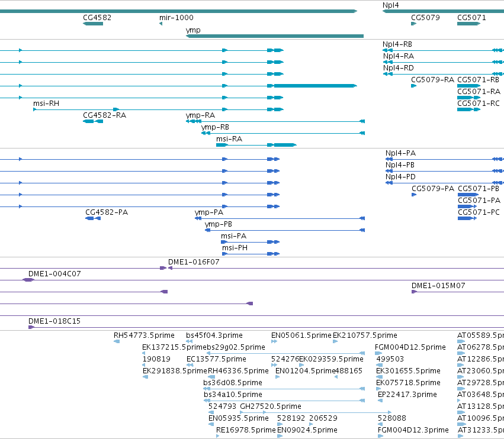
Task: Select the mir-1000 gene label
Action: tap(176, 18)
